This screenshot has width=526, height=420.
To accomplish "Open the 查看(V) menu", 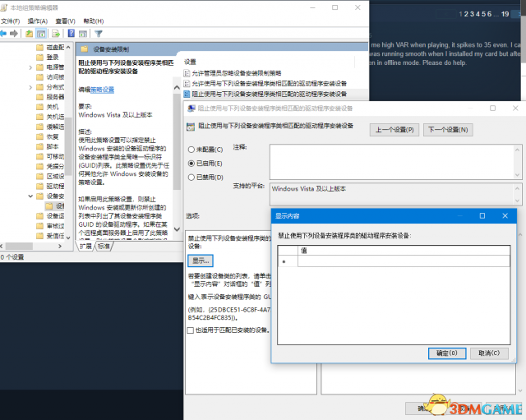I will click(66, 21).
